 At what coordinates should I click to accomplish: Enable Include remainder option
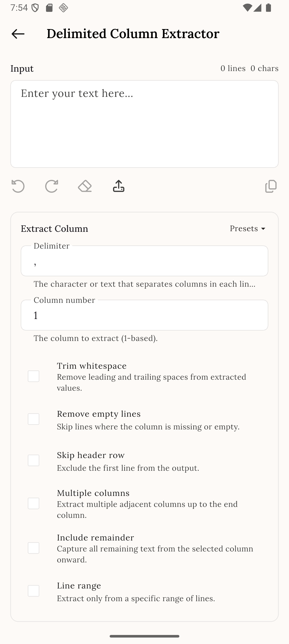pyautogui.click(x=34, y=549)
